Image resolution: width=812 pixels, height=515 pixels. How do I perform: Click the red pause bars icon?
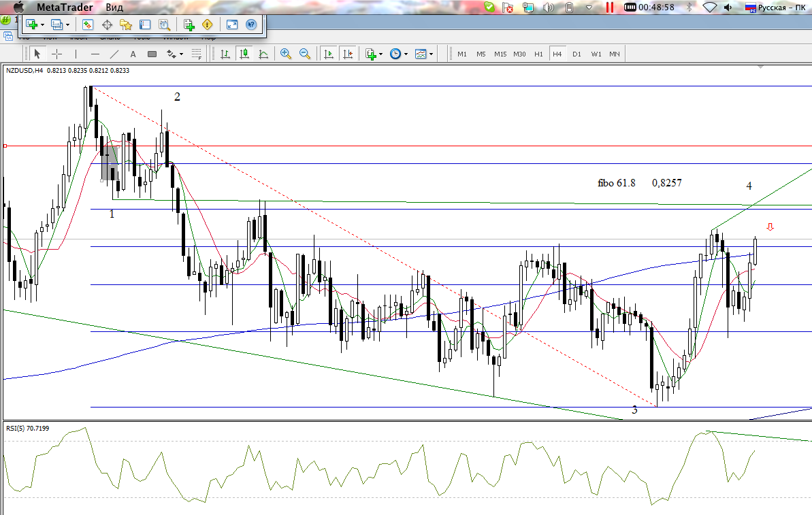pos(610,7)
